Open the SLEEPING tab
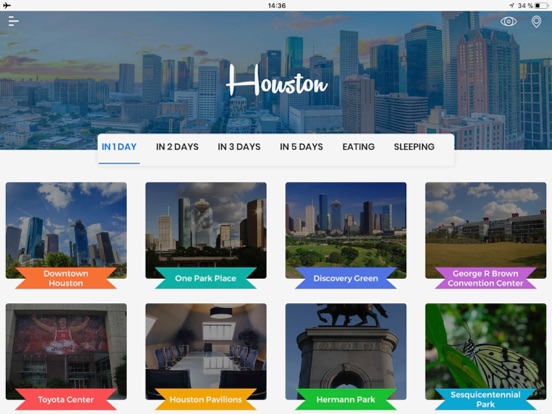The image size is (552, 414). coord(414,147)
